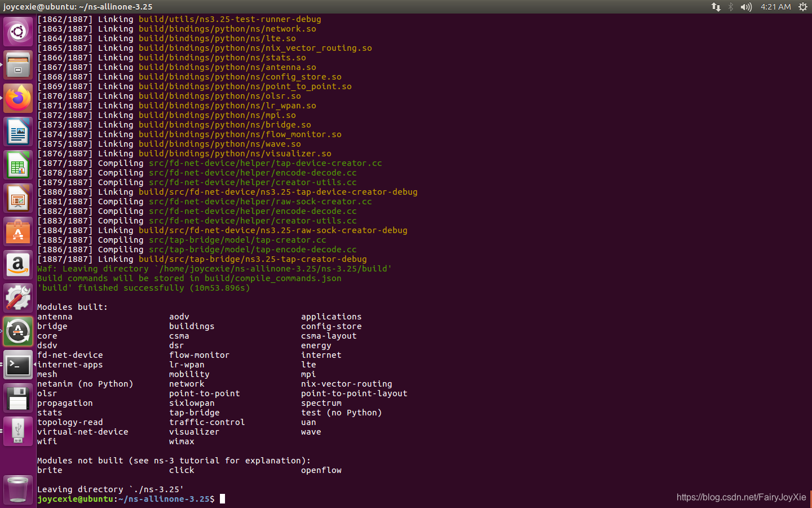812x508 pixels.
Task: Click module name 'applications'
Action: point(332,317)
